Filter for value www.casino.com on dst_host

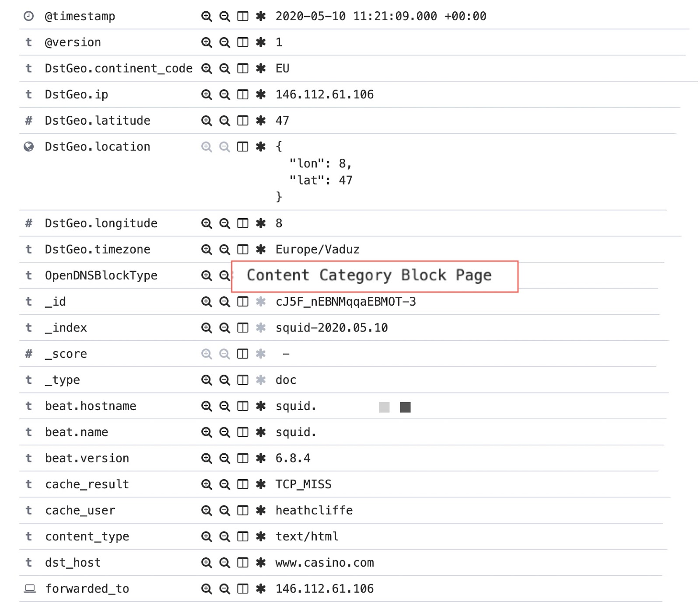(207, 563)
